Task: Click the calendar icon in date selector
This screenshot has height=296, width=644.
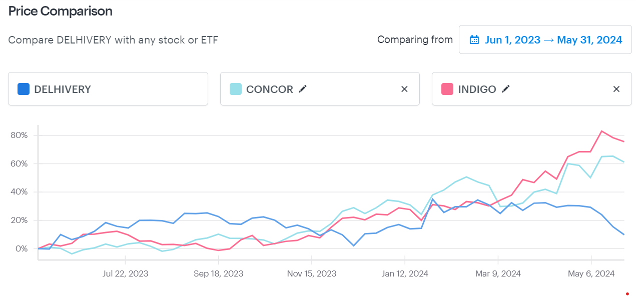Action: coord(473,39)
